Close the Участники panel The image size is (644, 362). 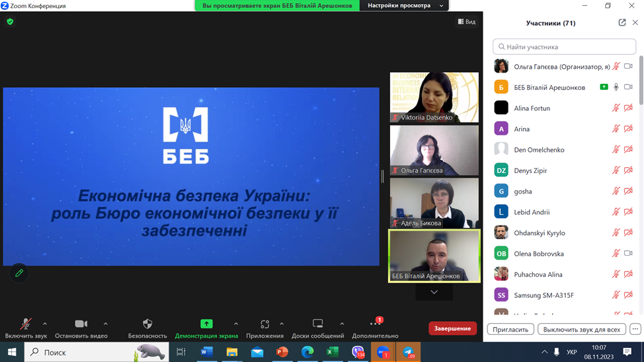click(x=635, y=22)
